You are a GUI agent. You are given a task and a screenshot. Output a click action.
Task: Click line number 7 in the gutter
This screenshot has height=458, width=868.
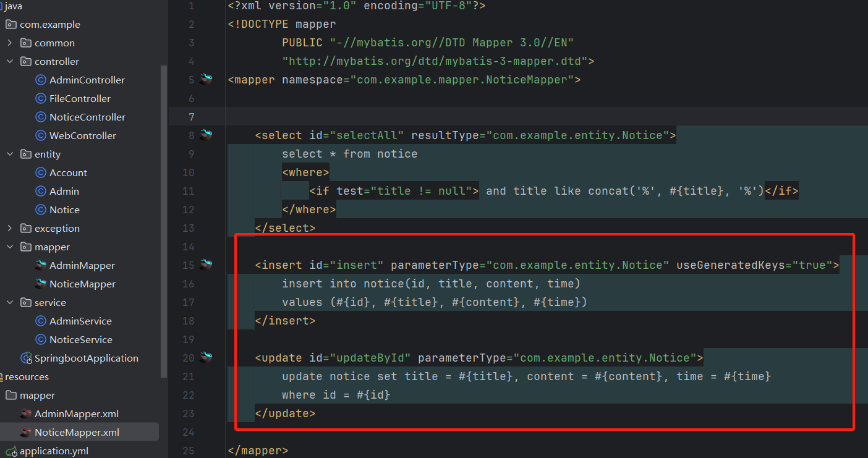(x=191, y=117)
